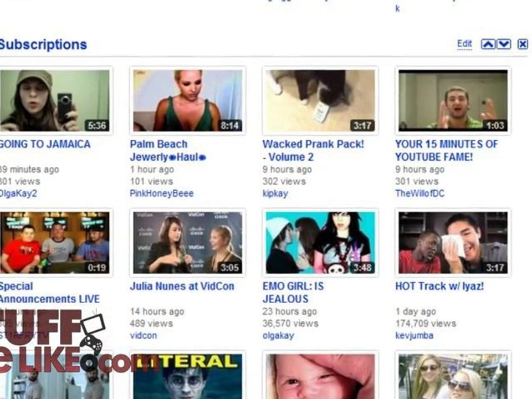Click the 1:03 duration badge

[495, 126]
